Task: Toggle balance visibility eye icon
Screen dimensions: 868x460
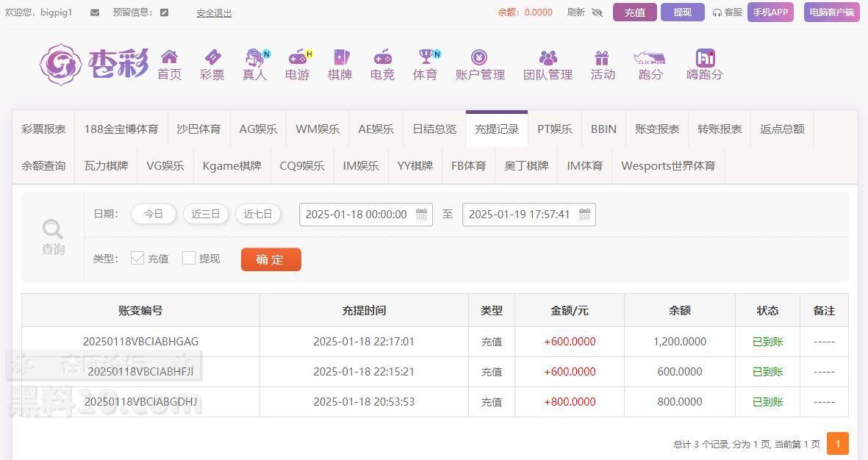Action: [x=597, y=12]
